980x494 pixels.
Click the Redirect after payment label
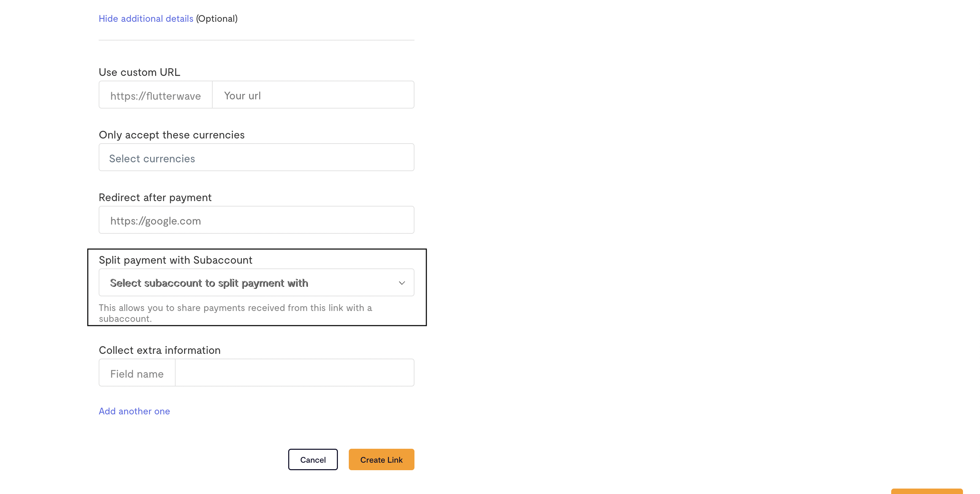(155, 197)
